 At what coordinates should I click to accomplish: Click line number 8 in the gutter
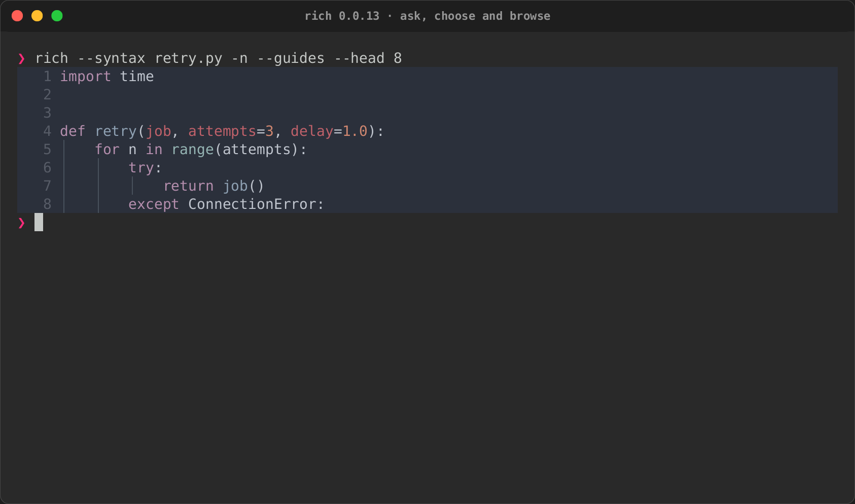pyautogui.click(x=47, y=204)
